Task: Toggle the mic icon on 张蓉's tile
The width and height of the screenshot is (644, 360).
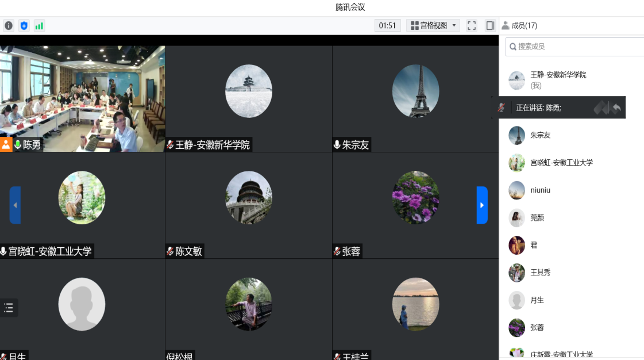Action: [x=337, y=251]
